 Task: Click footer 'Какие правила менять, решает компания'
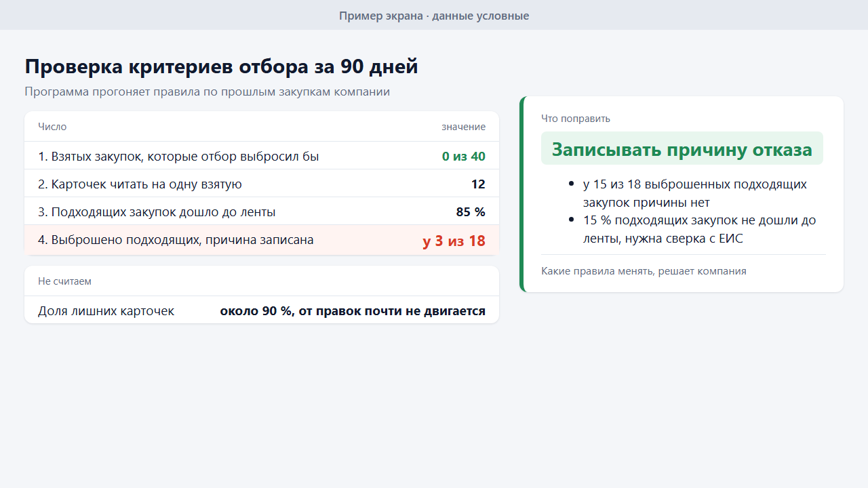tap(644, 271)
